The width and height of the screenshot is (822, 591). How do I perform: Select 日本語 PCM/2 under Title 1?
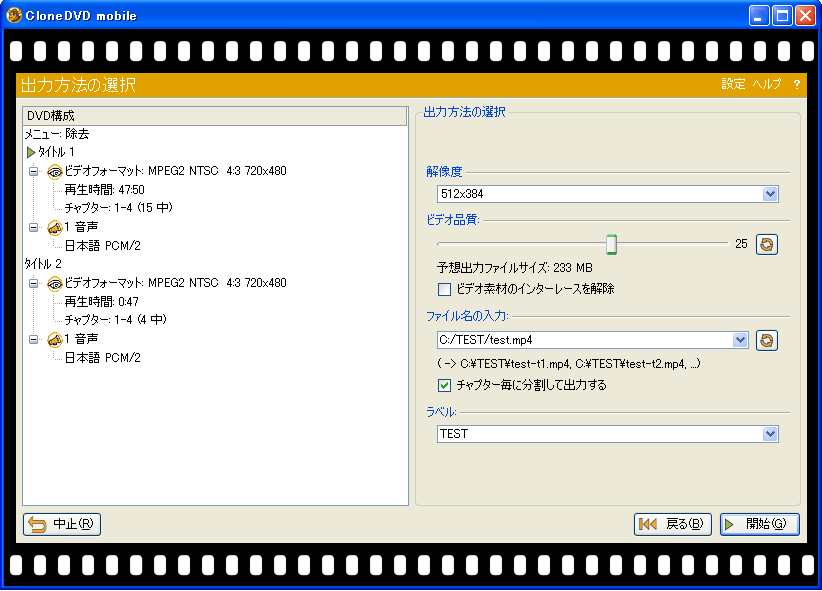(x=102, y=246)
